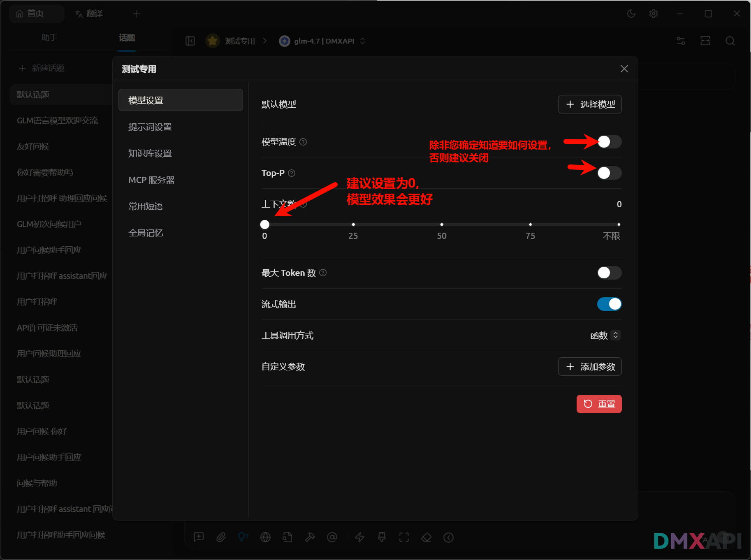Open the 提示词设置 section

[x=150, y=127]
